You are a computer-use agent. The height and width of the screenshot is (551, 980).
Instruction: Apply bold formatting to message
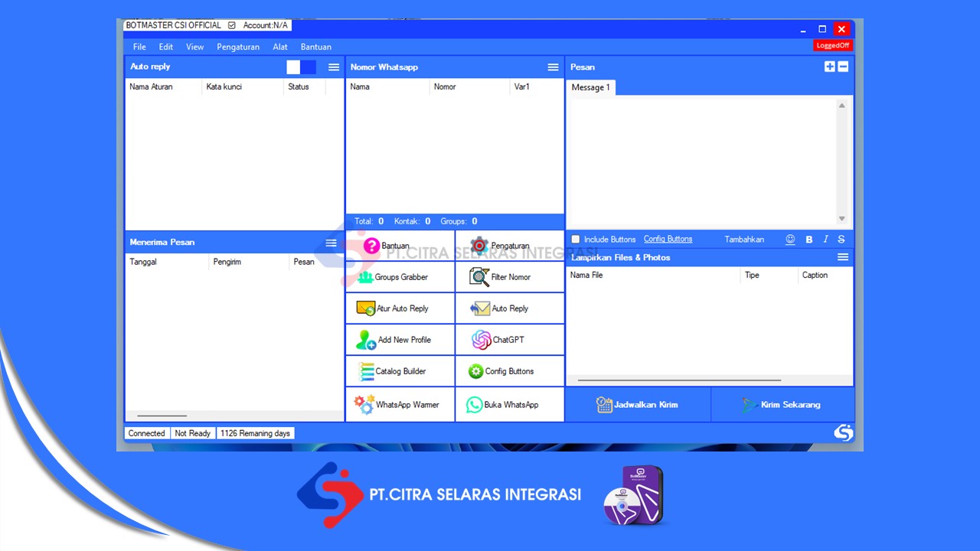(x=809, y=240)
